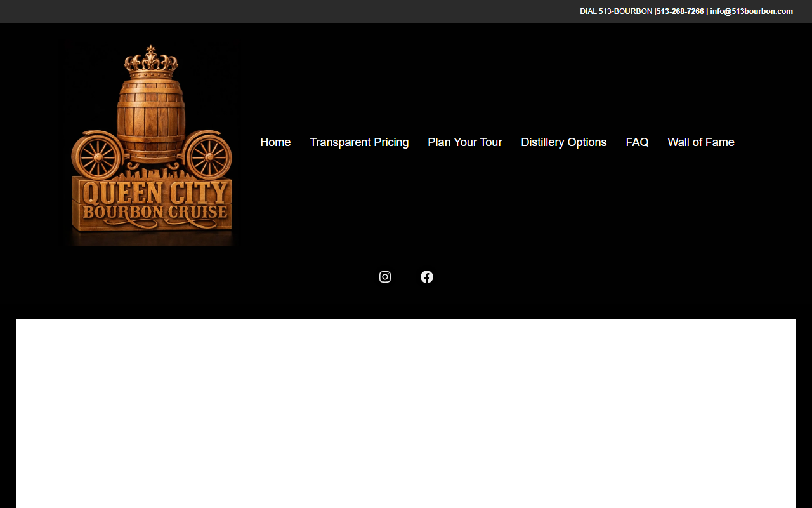Open the Instagram social icon

[x=385, y=277]
